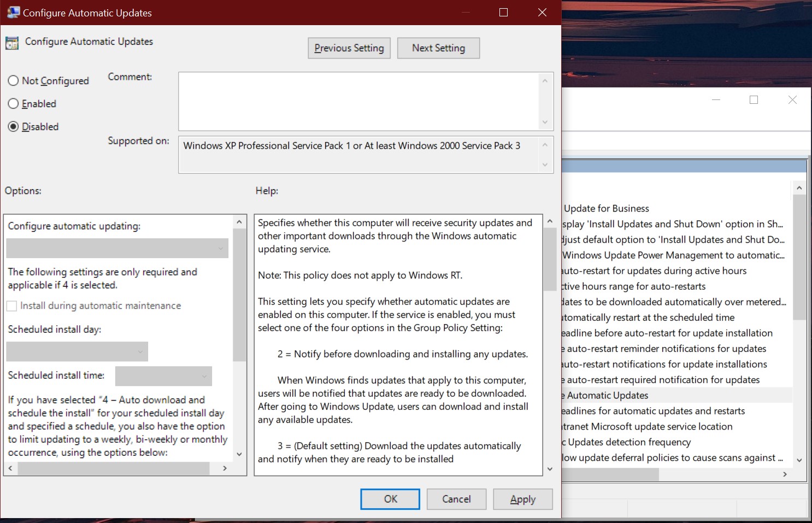812x523 pixels.
Task: Confirm with the OK button
Action: 390,499
